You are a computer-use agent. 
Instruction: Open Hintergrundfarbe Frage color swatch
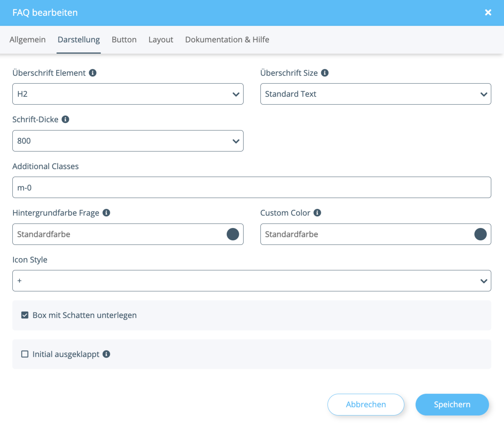pyautogui.click(x=233, y=234)
